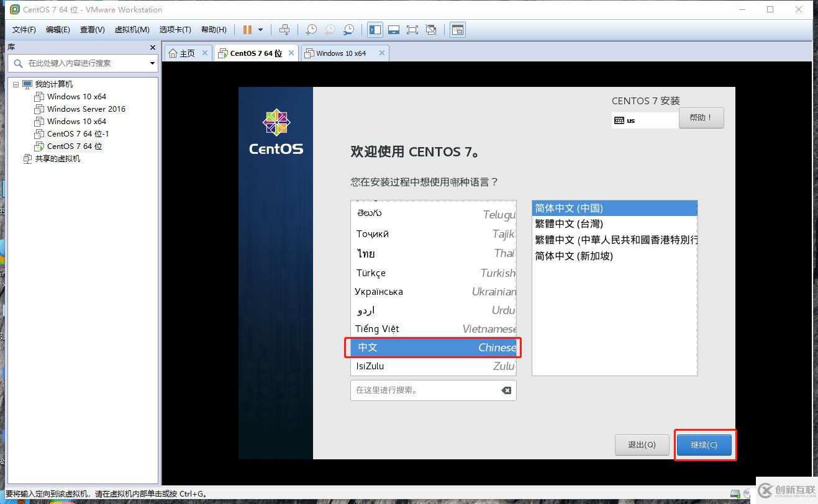Screen dimensions: 818x504
Task: Select CentOS 7 64 位-1 in the library
Action: pos(78,133)
